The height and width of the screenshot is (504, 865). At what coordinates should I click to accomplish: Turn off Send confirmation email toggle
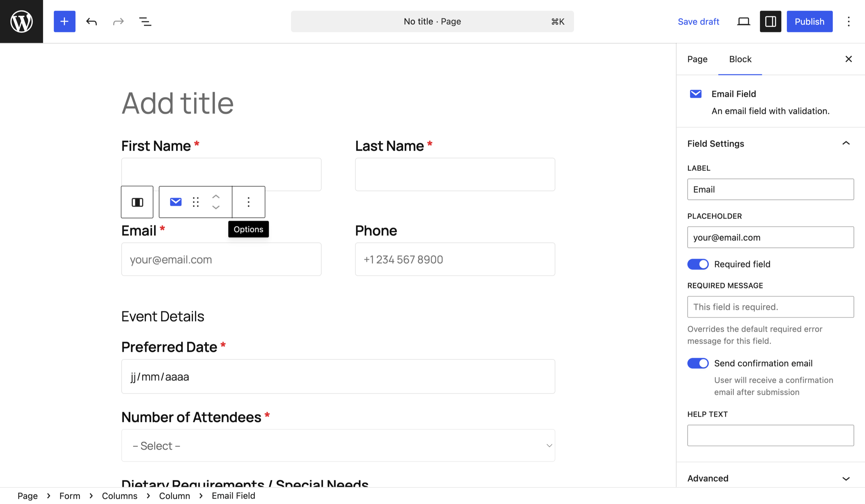click(697, 363)
